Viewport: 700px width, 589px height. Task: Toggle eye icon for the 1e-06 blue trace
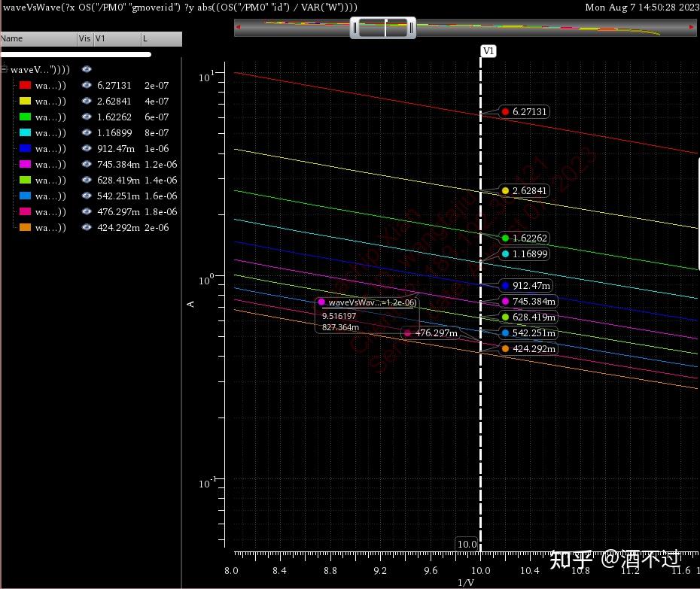coord(87,149)
